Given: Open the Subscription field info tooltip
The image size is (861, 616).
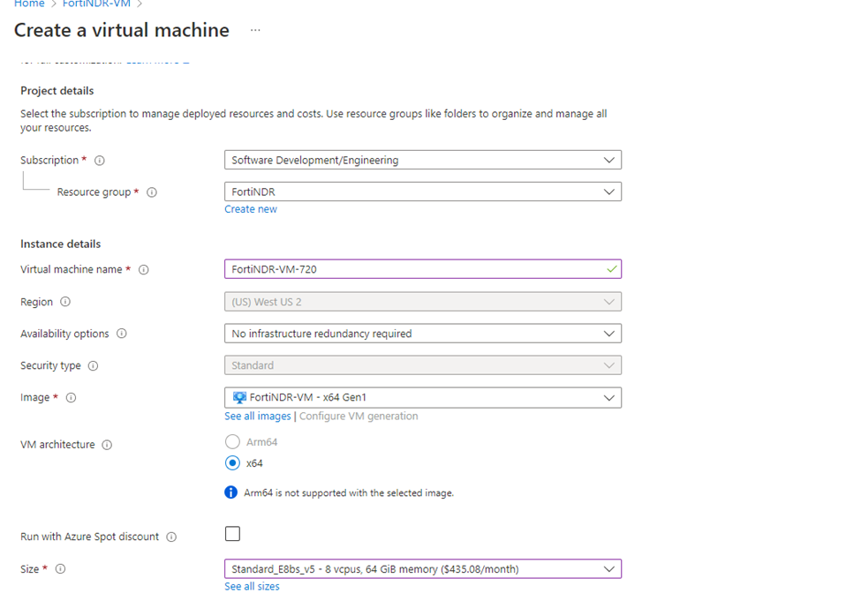Looking at the screenshot, I should (100, 160).
